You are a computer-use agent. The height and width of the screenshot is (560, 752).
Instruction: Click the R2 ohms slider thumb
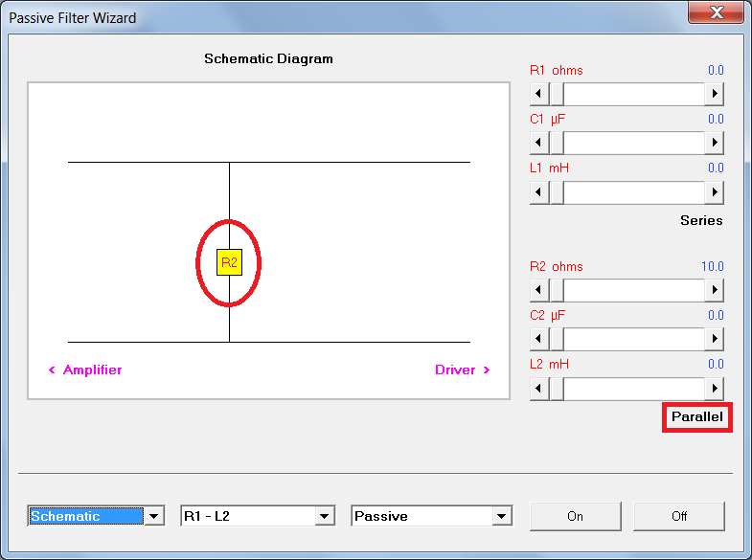coord(557,290)
